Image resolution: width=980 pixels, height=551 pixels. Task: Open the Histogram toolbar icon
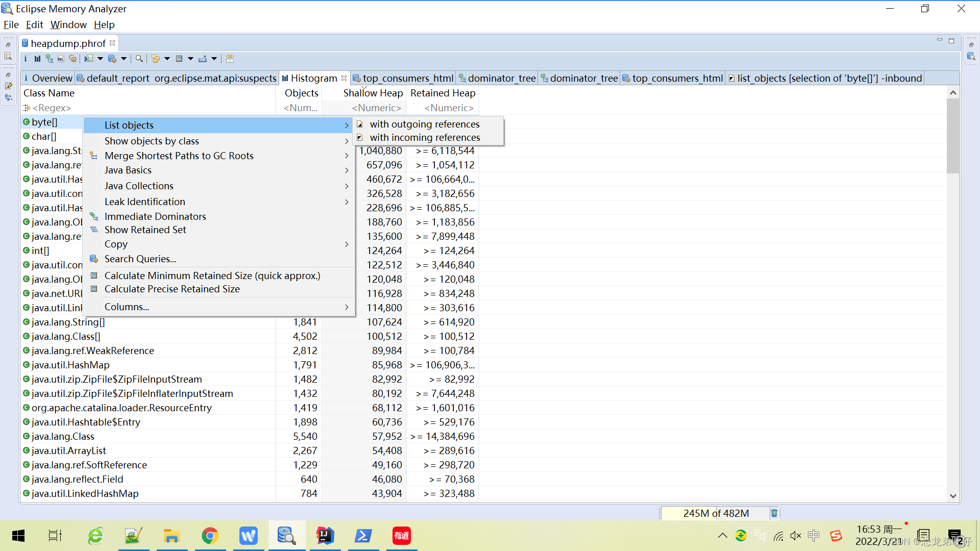[x=37, y=59]
